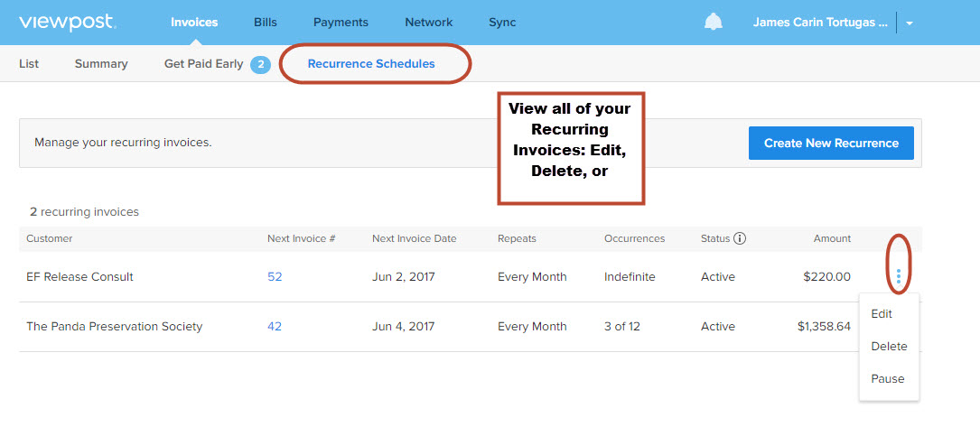Click the James Carin Tortugas account name
This screenshot has height=427, width=980.
point(820,23)
